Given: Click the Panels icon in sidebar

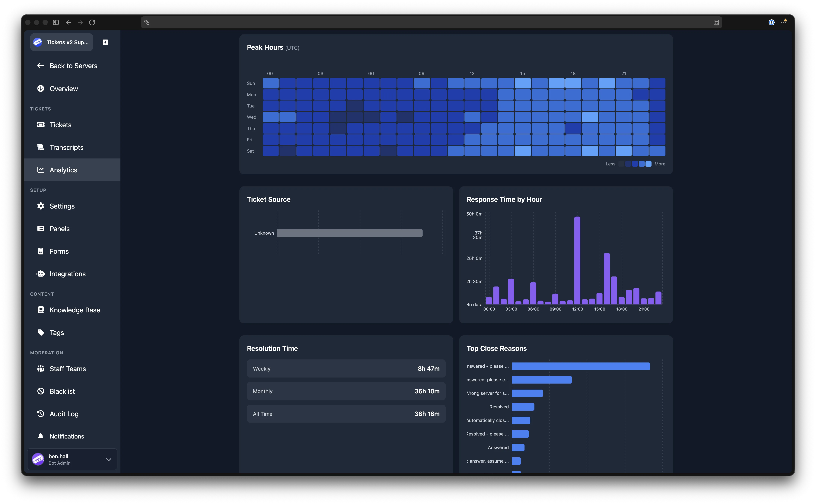Looking at the screenshot, I should [x=41, y=229].
